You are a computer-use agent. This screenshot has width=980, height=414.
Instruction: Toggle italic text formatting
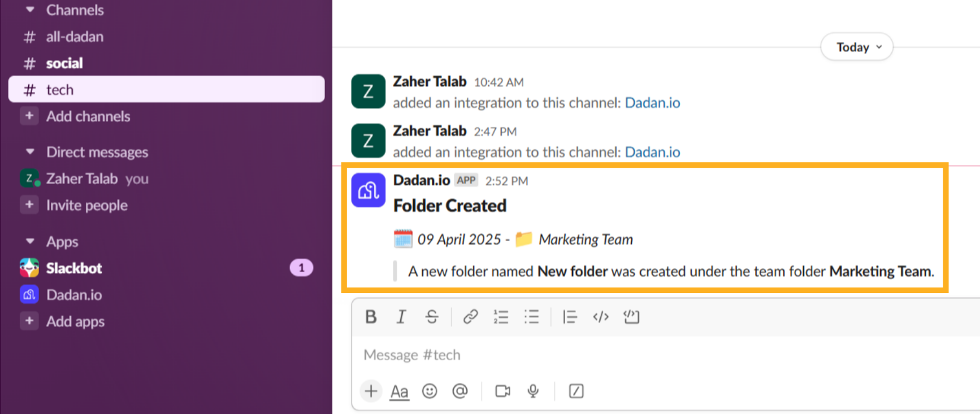click(x=401, y=317)
